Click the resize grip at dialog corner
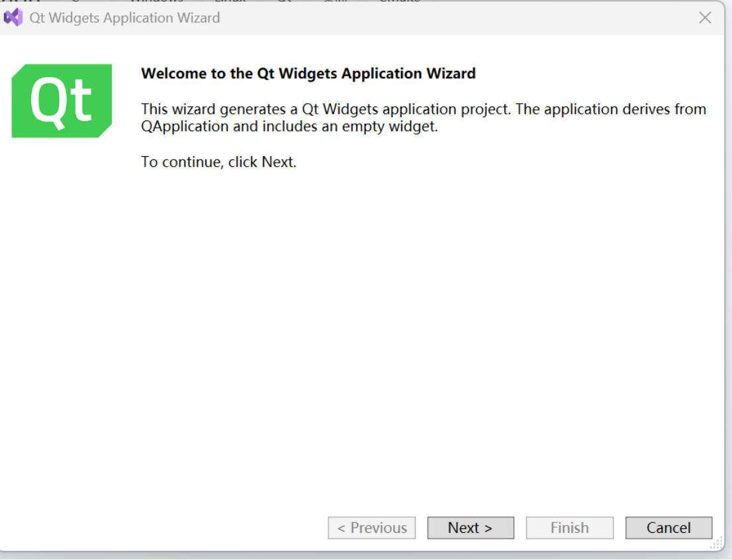This screenshot has width=732, height=560. coord(717,543)
